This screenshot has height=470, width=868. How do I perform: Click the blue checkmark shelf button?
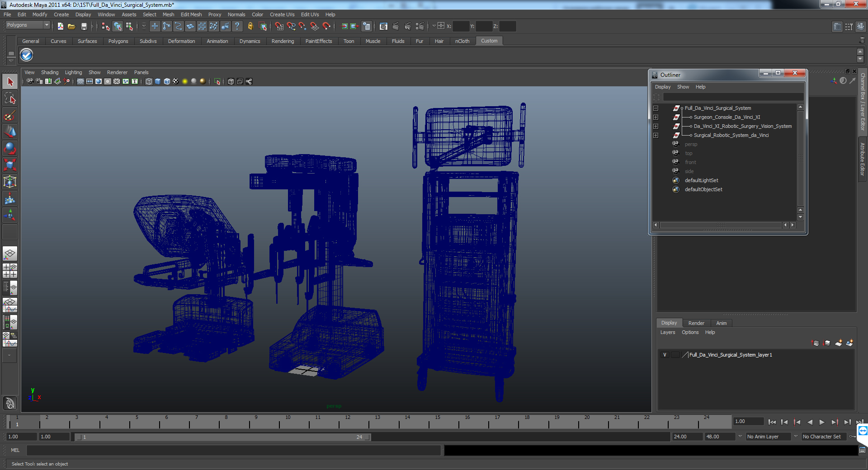click(x=26, y=55)
